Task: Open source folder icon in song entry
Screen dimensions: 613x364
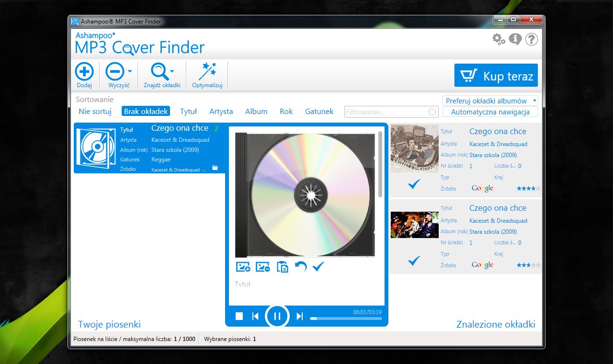Action: click(x=215, y=168)
